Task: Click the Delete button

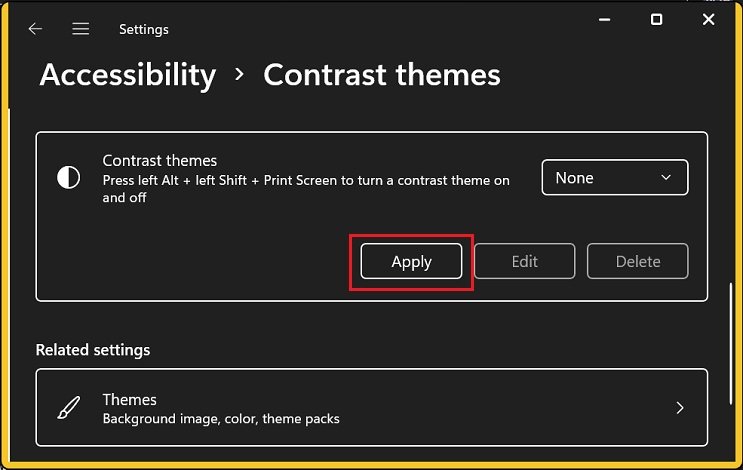Action: 638,261
